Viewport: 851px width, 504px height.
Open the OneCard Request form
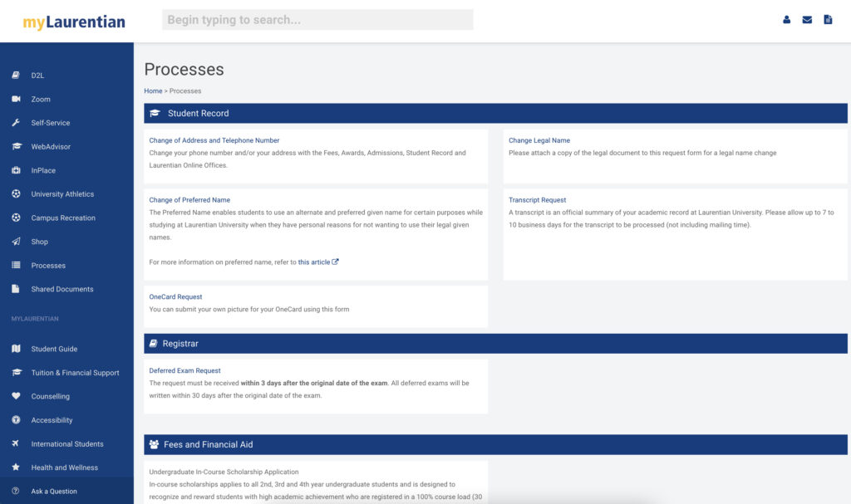(x=175, y=296)
